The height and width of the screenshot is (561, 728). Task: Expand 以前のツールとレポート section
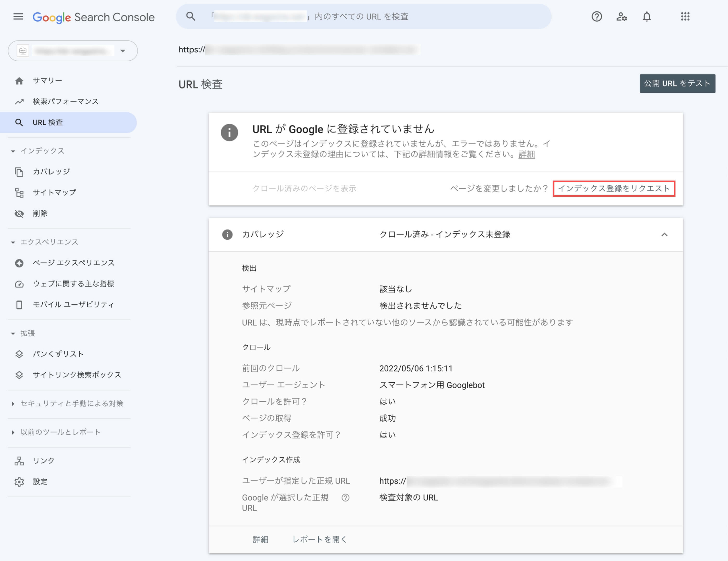click(13, 433)
